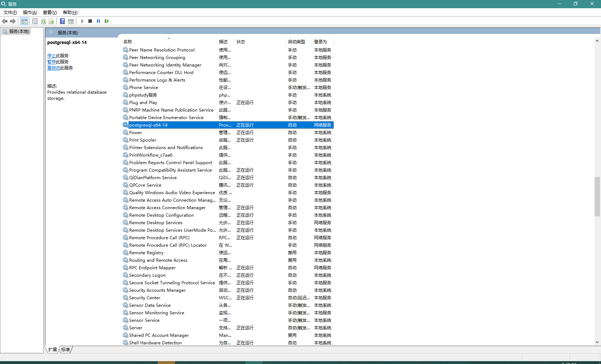Image resolution: width=601 pixels, height=364 pixels.
Task: Switch to the 扩展 tab
Action: point(53,350)
